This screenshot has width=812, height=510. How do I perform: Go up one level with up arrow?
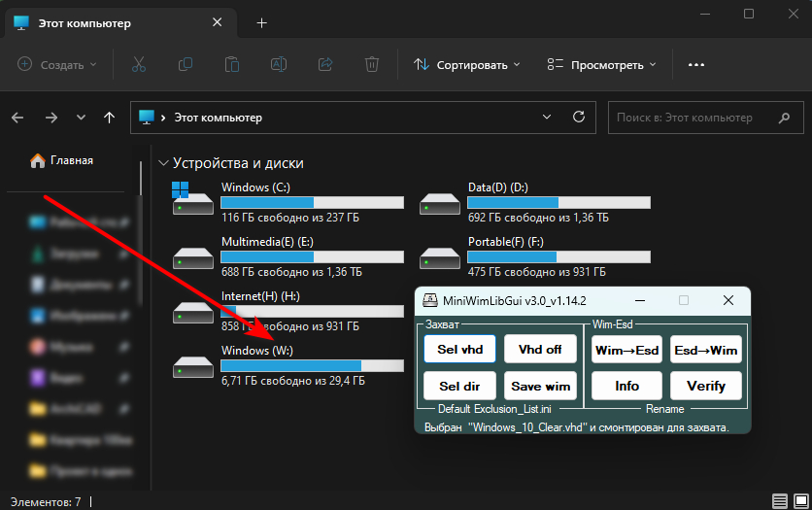[x=109, y=119]
